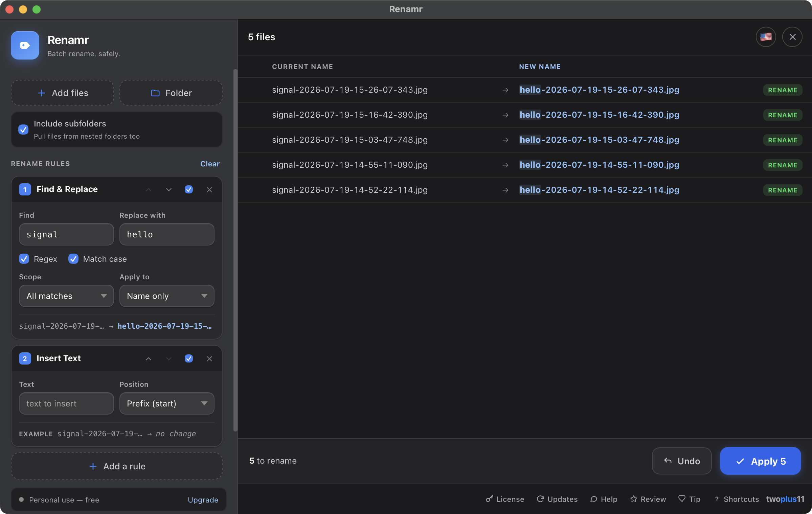Screen dimensions: 812x514
Task: Select signal-2026-07-19-15-16-42-390.jpg current name
Action: tap(350, 115)
